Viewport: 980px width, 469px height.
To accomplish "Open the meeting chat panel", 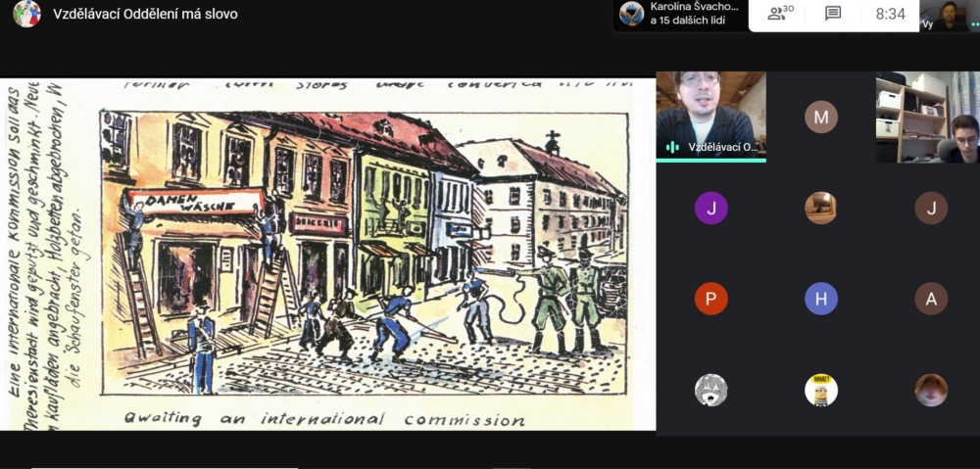I will (x=832, y=14).
